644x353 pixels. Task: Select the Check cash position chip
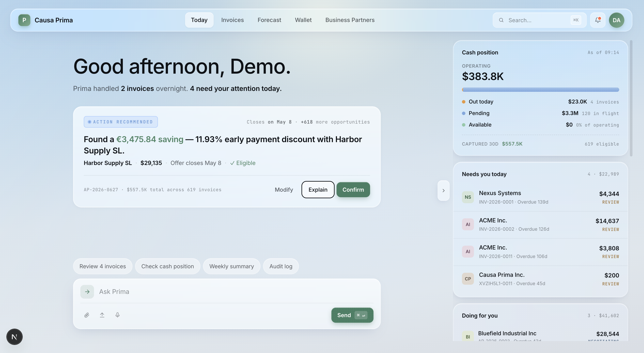click(168, 266)
